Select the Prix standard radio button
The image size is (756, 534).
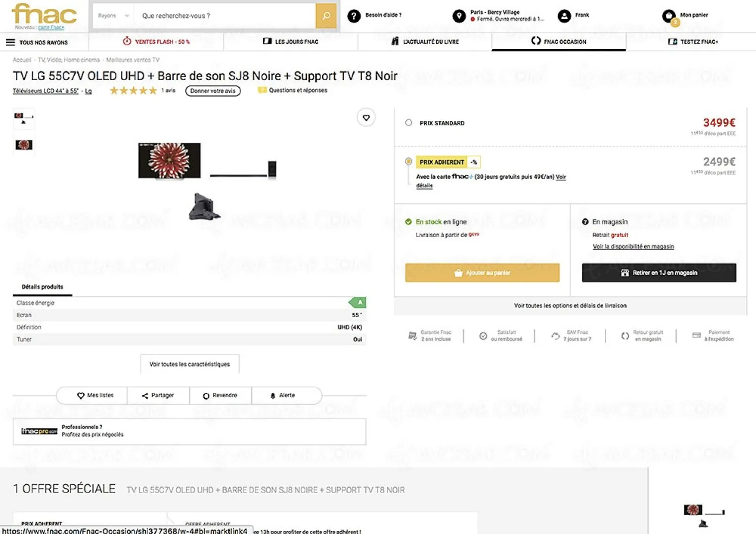click(x=408, y=123)
